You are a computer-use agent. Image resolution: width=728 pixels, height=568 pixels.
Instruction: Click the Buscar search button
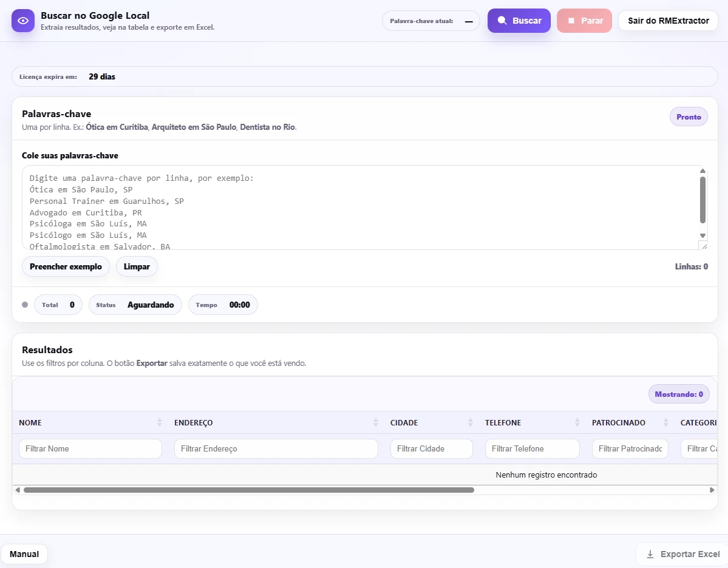(519, 21)
